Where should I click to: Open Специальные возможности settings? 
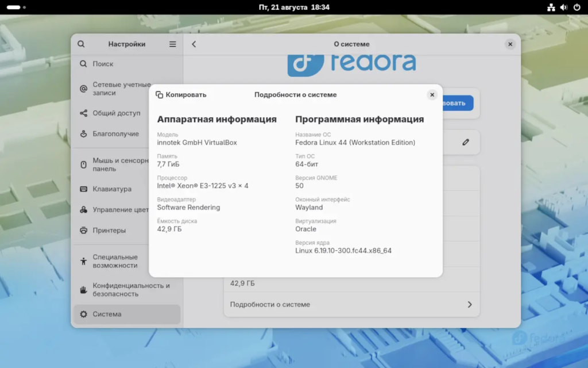tap(127, 261)
